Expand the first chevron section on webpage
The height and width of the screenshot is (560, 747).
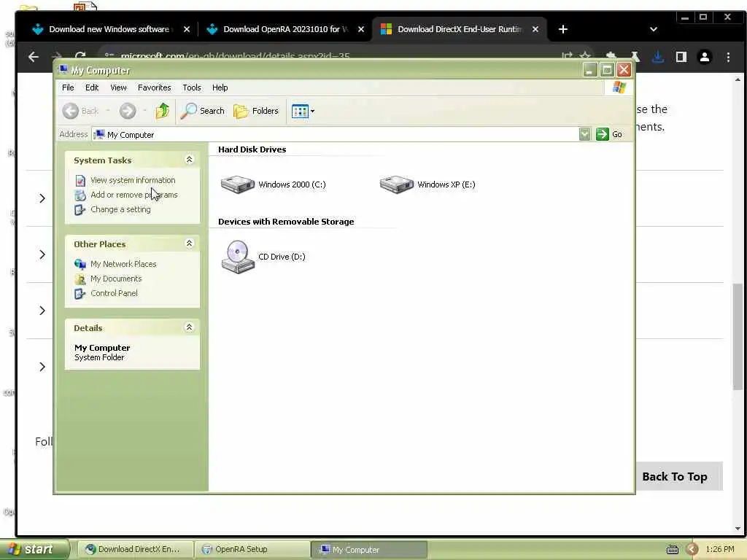(x=42, y=198)
